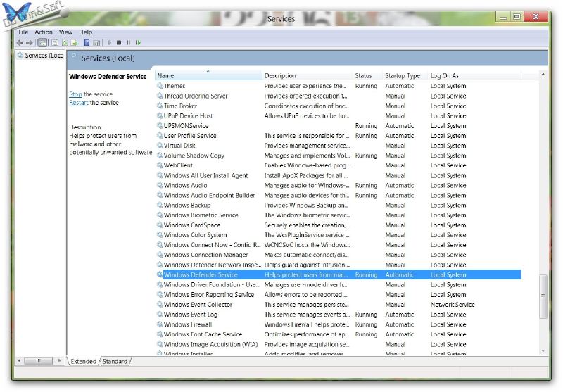Sort by the Description column header
This screenshot has width=563, height=392.
click(308, 76)
